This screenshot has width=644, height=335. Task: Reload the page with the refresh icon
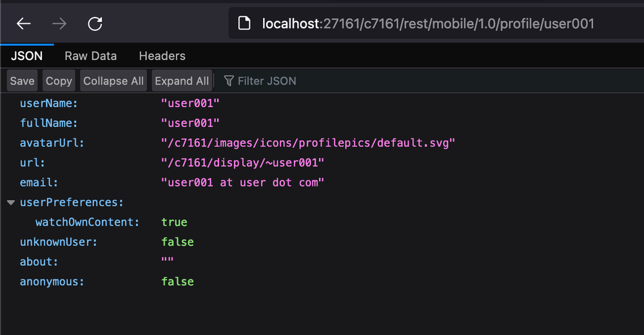coord(95,24)
